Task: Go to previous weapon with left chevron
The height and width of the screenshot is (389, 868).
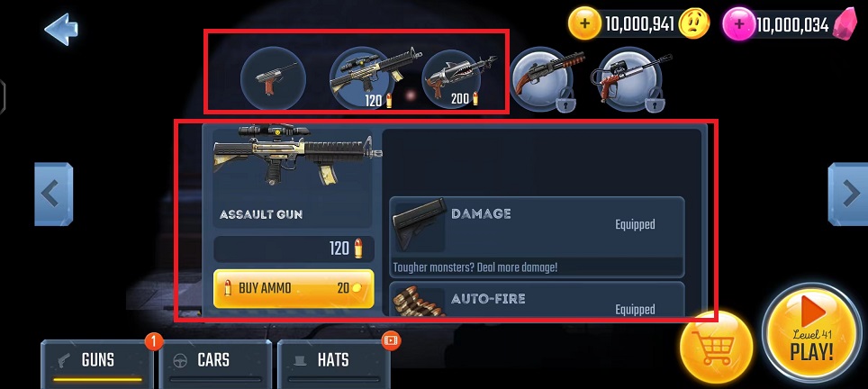Action: pos(54,194)
